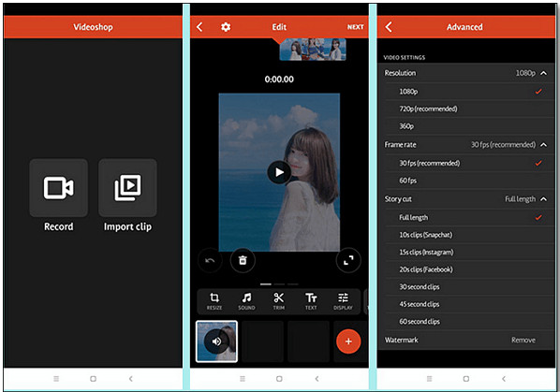Tap the Videoshop title
Viewport: 560px width, 392px height.
tap(94, 27)
